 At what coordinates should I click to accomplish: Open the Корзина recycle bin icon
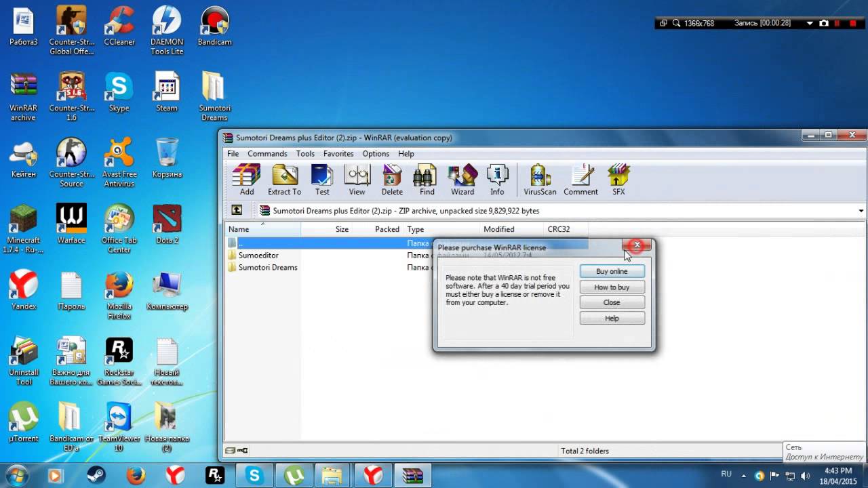point(167,159)
